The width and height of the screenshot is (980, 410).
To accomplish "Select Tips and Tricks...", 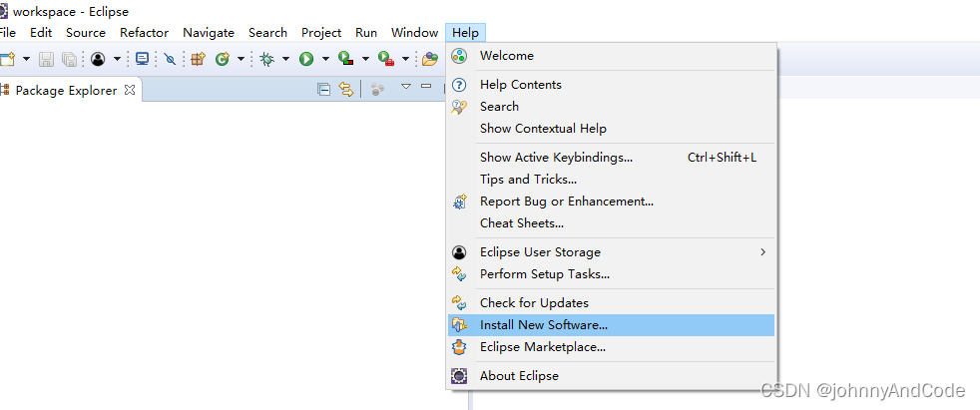I will (x=611, y=179).
